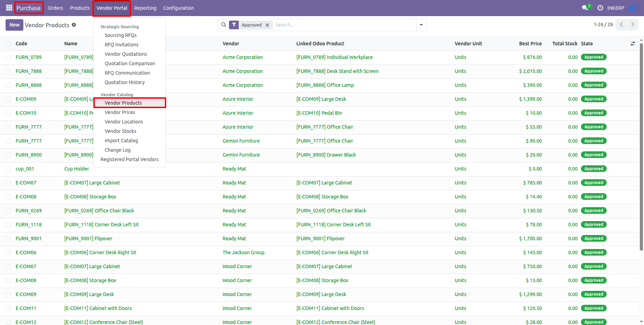Check the E-COM11 row checkbox

pos(8,308)
